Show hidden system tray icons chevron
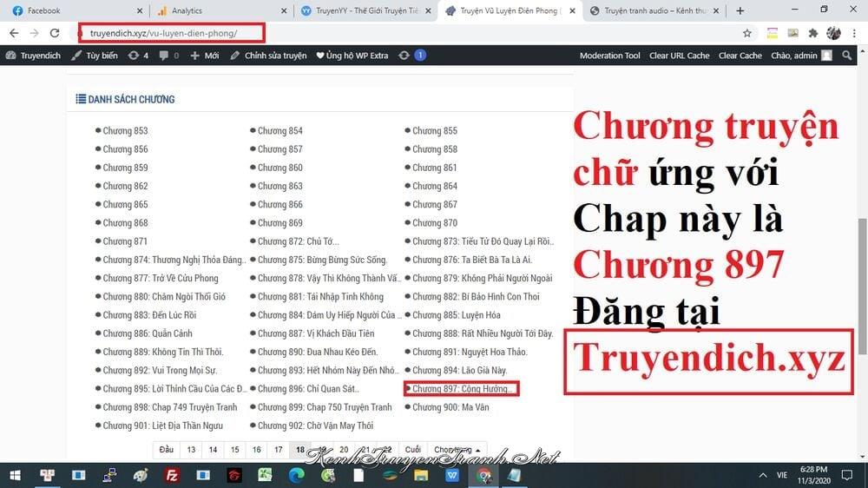This screenshot has width=868, height=488. click(x=763, y=475)
